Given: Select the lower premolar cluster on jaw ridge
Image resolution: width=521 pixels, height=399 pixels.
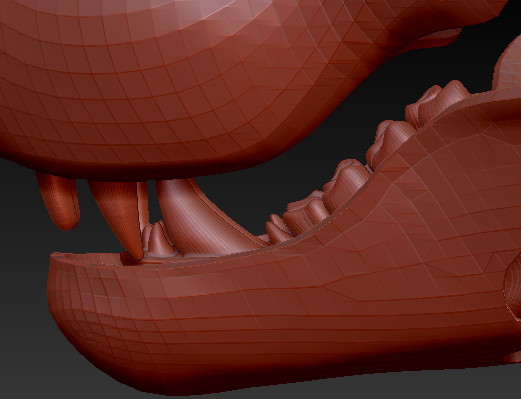Looking at the screenshot, I should click(x=305, y=212).
